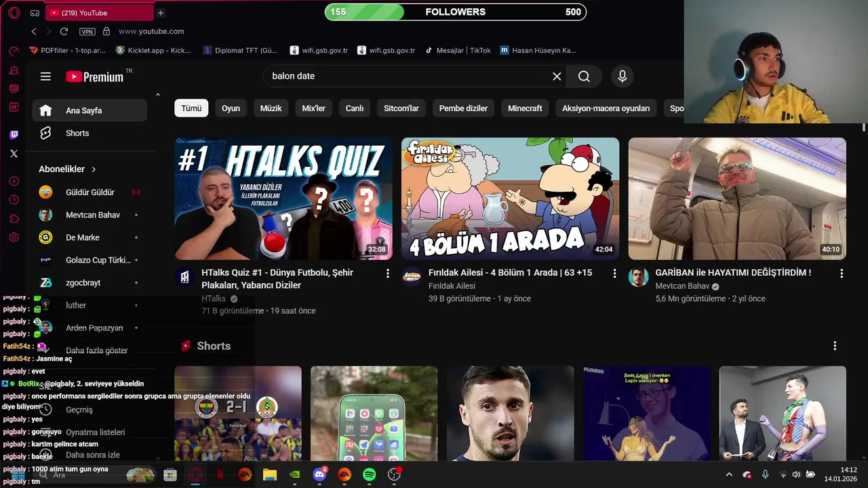Open the History clock sidebar icon
This screenshot has height=488, width=868.
pos(14,200)
